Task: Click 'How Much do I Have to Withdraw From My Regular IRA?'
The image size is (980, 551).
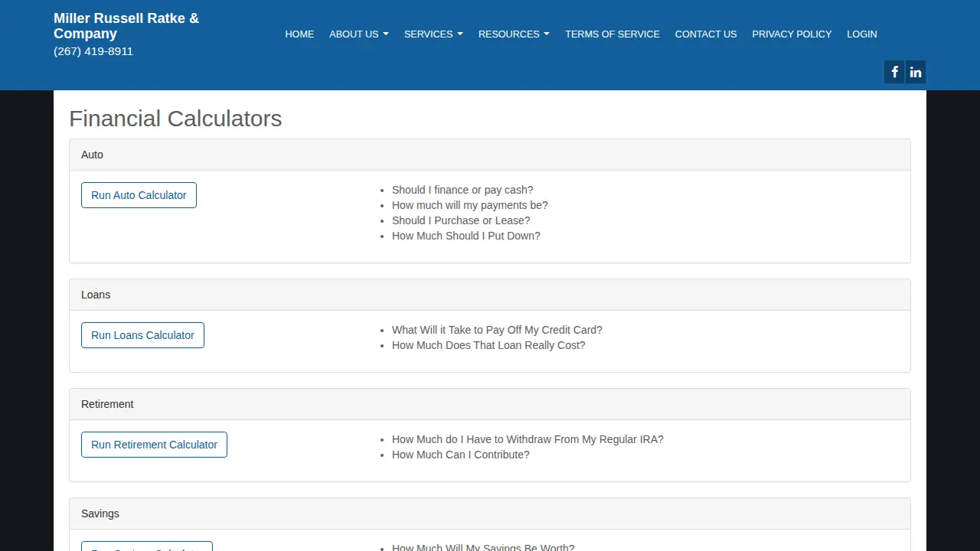Action: [528, 439]
